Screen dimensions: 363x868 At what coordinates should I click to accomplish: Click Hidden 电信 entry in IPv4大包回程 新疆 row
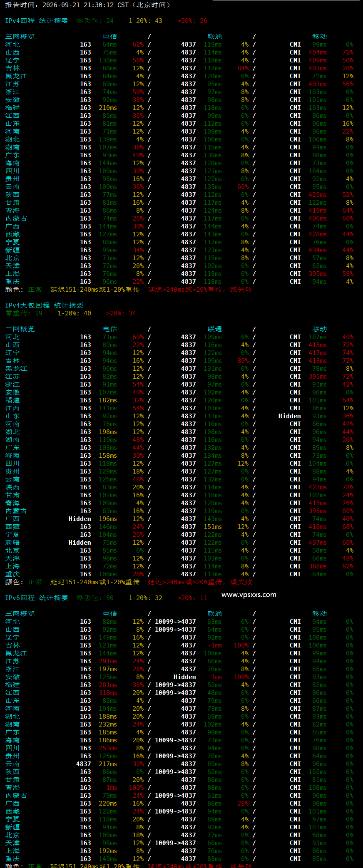pyautogui.click(x=80, y=543)
